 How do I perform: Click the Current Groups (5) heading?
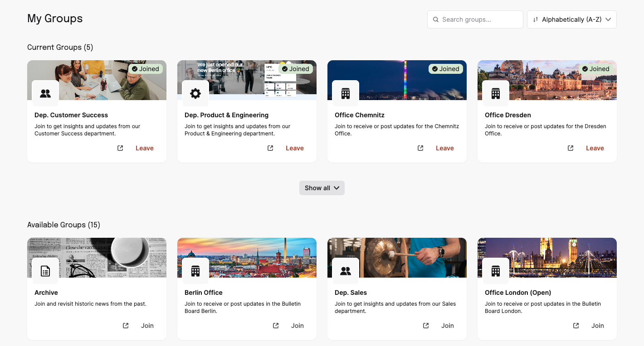pos(60,47)
